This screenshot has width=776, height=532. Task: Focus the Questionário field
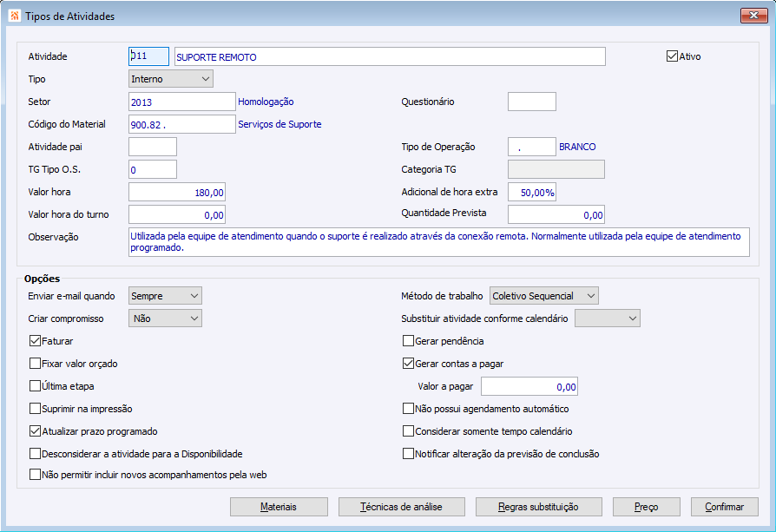532,102
